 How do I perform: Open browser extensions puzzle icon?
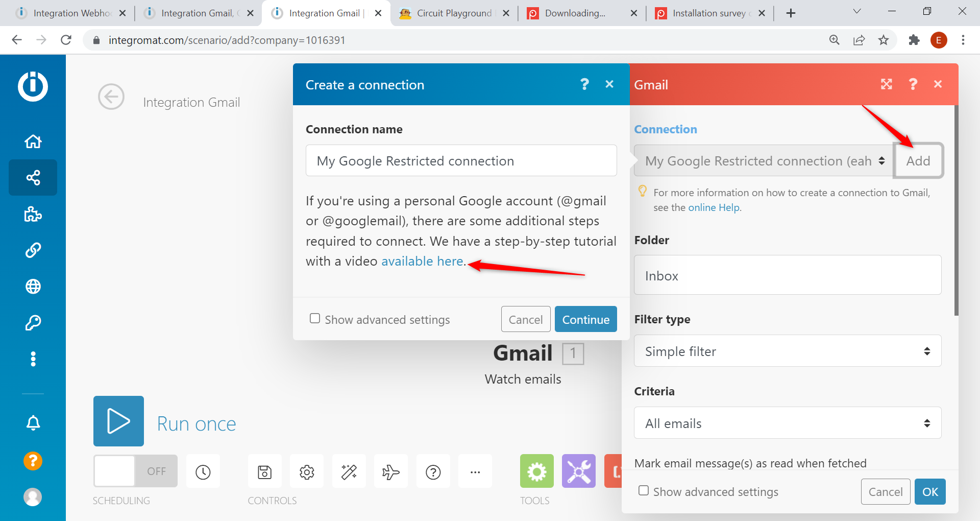pyautogui.click(x=914, y=40)
